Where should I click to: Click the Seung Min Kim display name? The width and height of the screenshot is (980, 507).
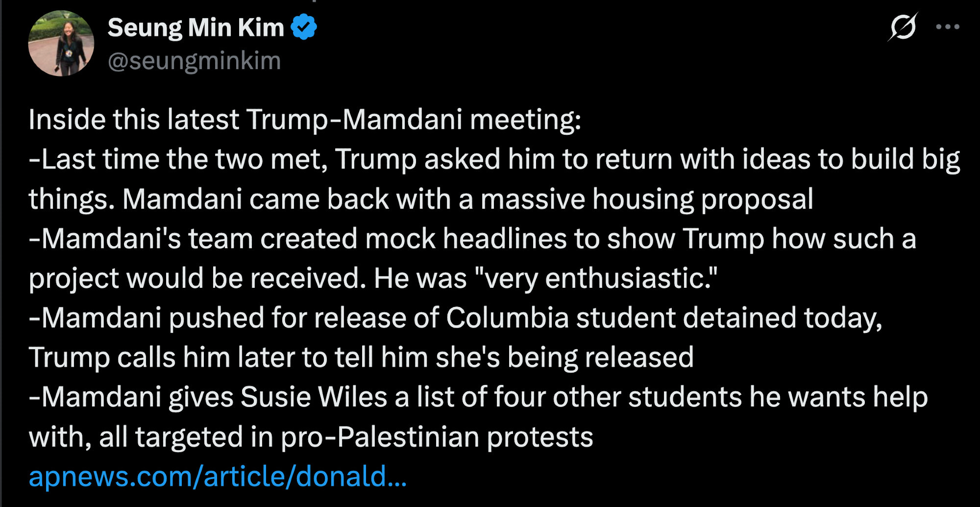tap(196, 27)
